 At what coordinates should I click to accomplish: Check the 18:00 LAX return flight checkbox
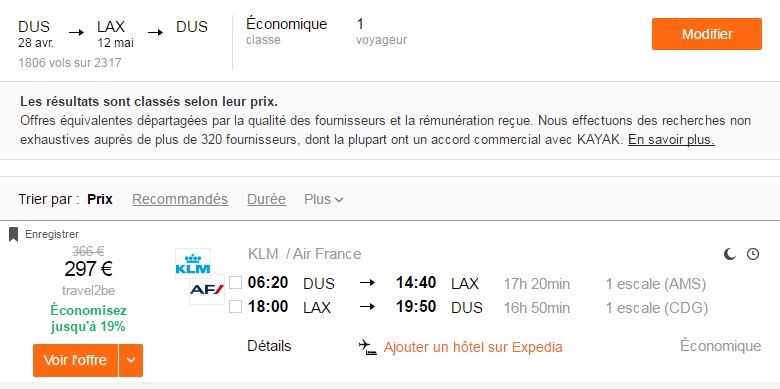(235, 307)
